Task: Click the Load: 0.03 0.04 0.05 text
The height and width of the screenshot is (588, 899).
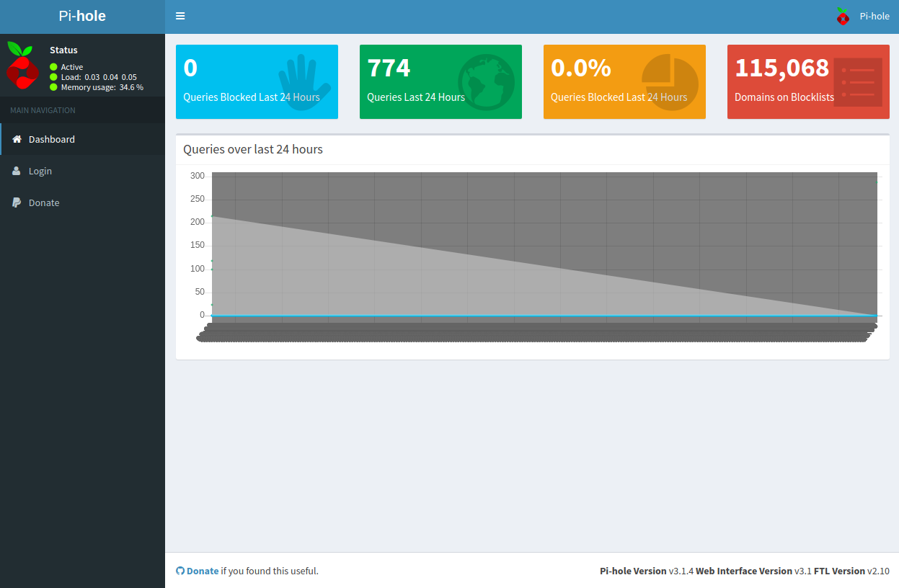Action: coord(99,77)
